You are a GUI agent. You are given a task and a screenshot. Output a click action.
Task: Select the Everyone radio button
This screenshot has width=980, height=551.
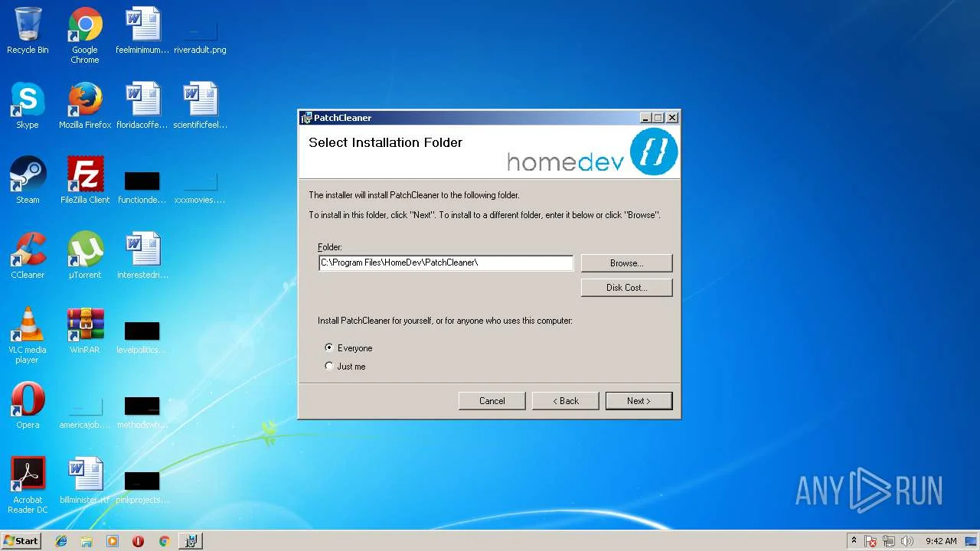click(329, 347)
